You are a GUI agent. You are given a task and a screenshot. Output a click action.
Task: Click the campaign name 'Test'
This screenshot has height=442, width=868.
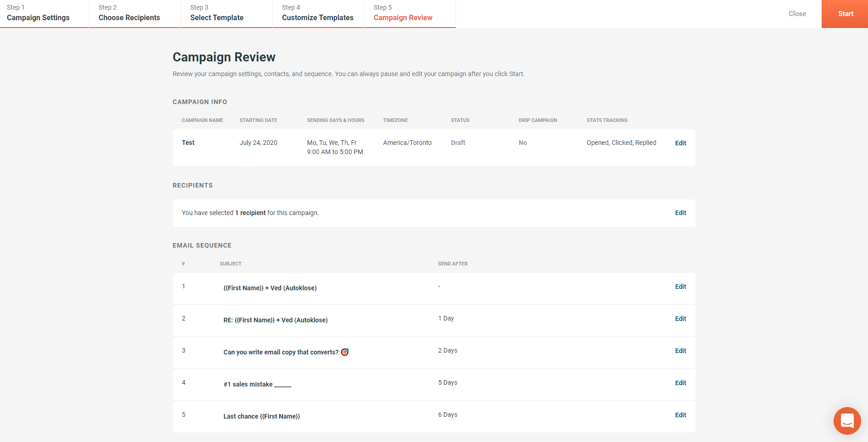tap(188, 143)
